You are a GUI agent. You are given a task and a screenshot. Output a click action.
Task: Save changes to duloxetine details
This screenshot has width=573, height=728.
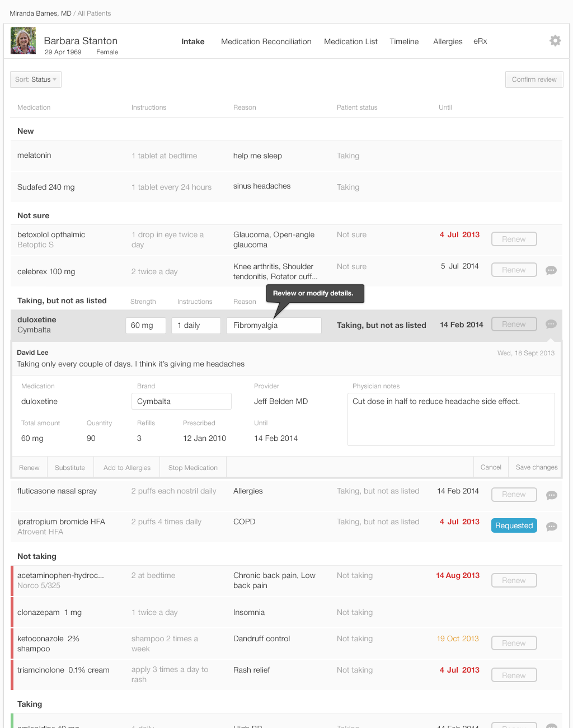coord(536,467)
